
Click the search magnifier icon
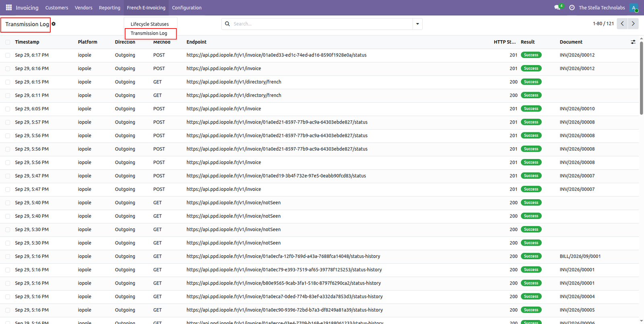point(227,24)
